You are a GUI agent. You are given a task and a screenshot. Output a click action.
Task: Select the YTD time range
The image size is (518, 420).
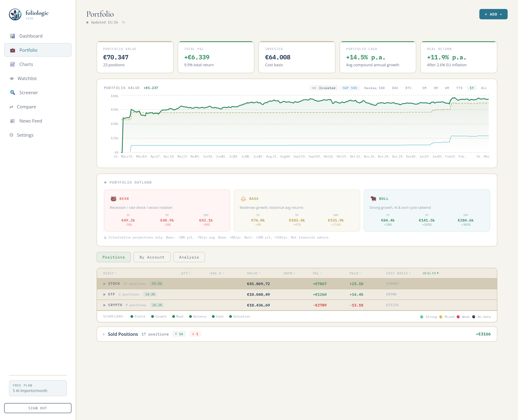click(459, 88)
